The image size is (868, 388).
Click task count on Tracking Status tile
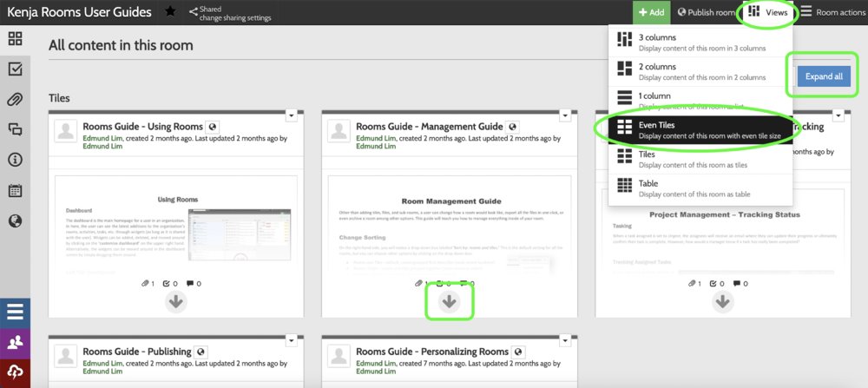[x=718, y=283]
